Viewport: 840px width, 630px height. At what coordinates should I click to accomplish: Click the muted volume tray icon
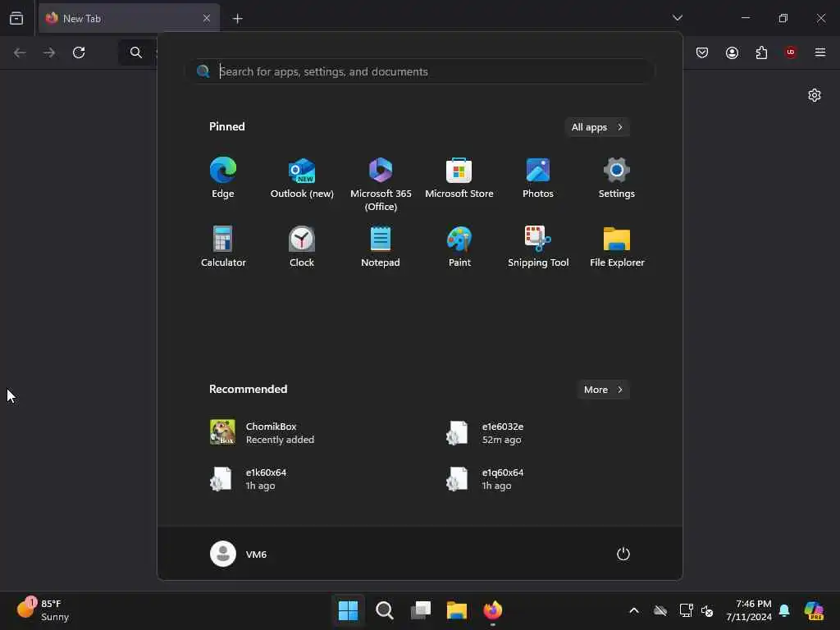coord(707,610)
